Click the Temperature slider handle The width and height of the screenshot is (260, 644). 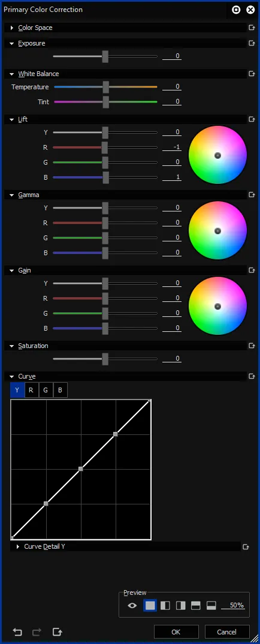tap(105, 87)
